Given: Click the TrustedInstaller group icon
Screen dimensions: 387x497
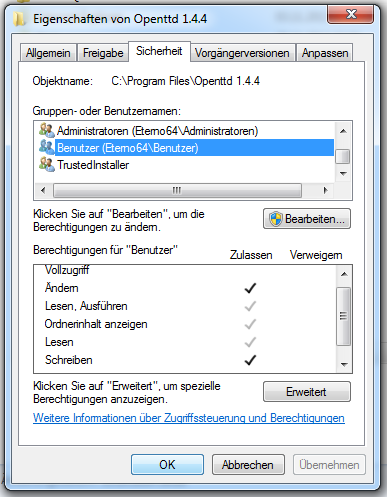Looking at the screenshot, I should [46, 164].
